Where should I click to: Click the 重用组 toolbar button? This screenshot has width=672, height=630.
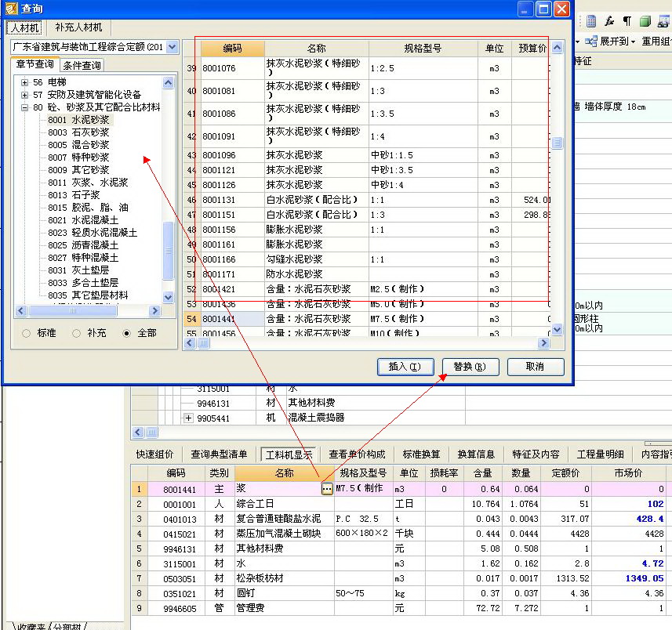coord(656,42)
